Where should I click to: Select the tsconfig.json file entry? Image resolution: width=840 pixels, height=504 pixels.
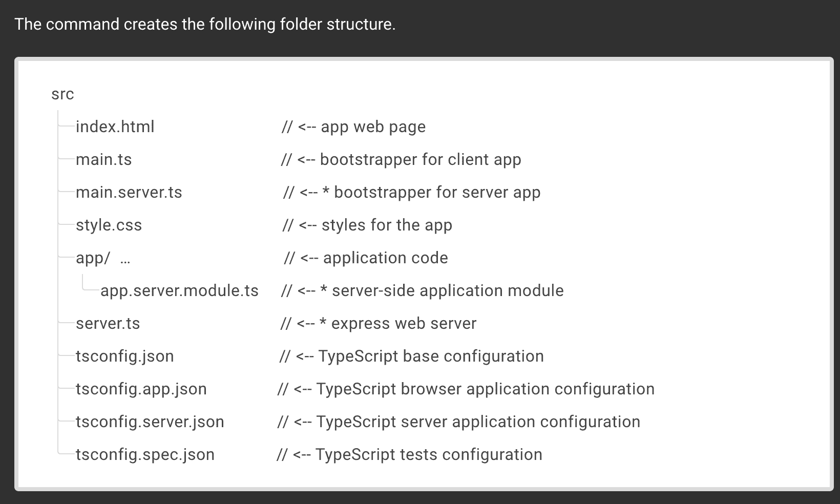[x=124, y=356]
